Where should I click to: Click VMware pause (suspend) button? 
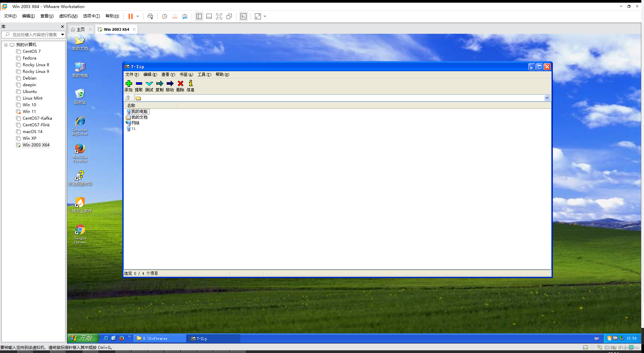pos(131,16)
